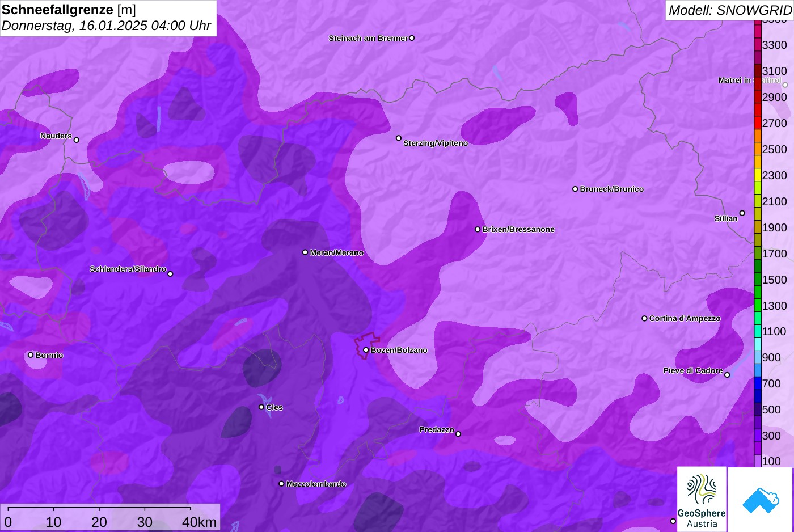The width and height of the screenshot is (794, 532).
Task: Select the Cortina d'Ampezzo marker dot
Action: click(644, 318)
